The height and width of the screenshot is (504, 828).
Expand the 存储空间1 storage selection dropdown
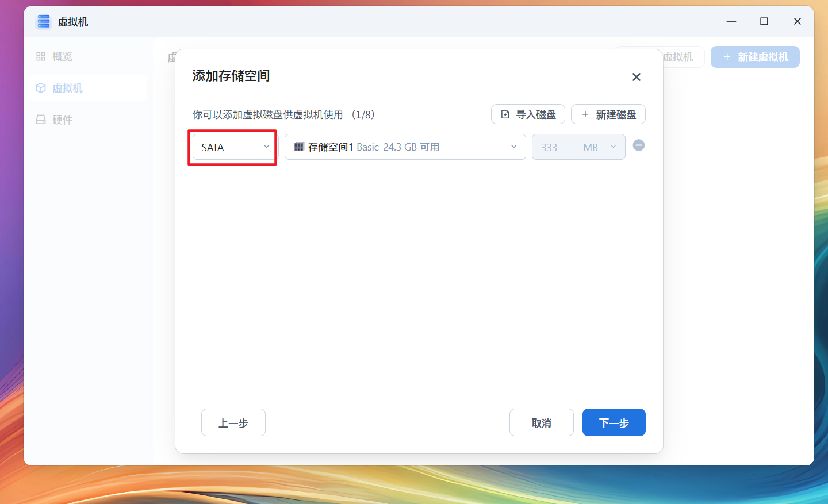click(x=405, y=147)
